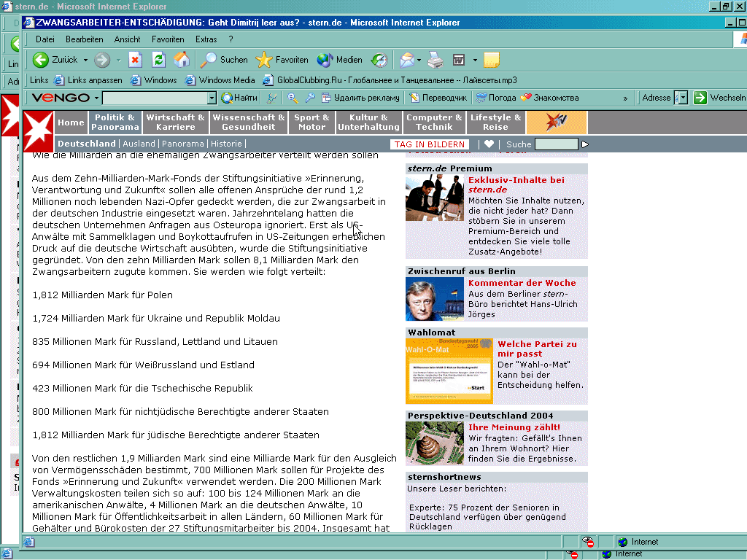Go back with the green Zurück arrow
The image size is (747, 560).
[55, 60]
